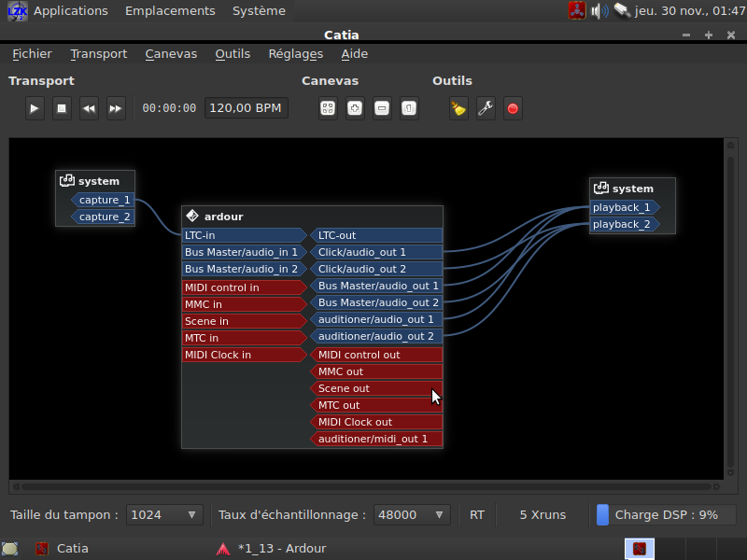The width and height of the screenshot is (747, 560).
Task: Click the transport rewind button
Action: pos(89,108)
